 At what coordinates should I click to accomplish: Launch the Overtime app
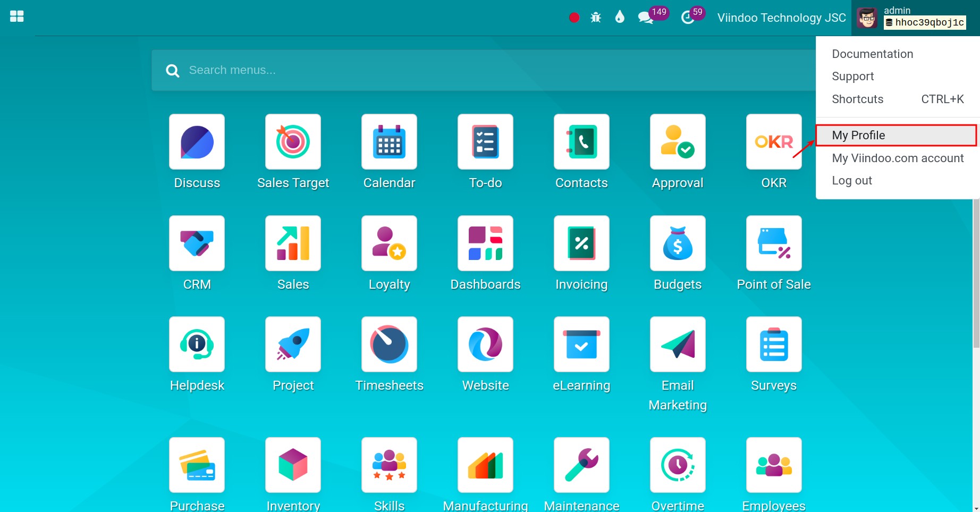click(678, 465)
